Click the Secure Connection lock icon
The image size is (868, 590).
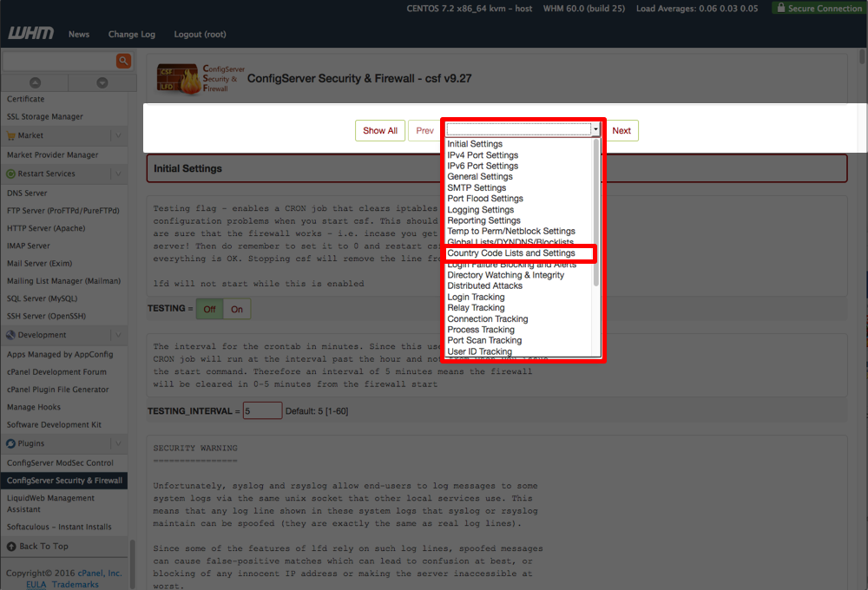(x=784, y=8)
